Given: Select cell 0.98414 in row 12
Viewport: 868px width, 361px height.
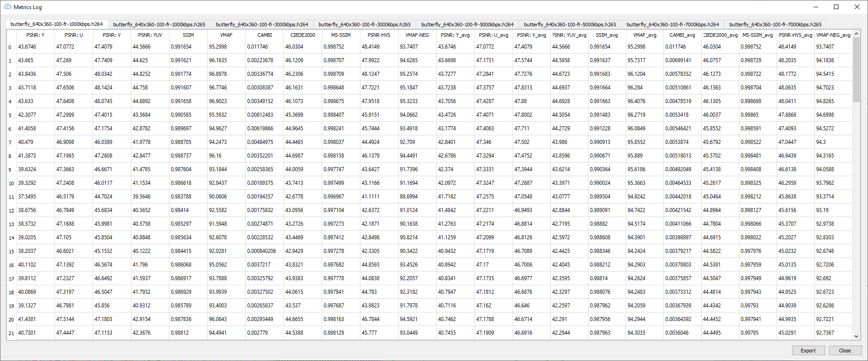Looking at the screenshot, I should tap(188, 210).
